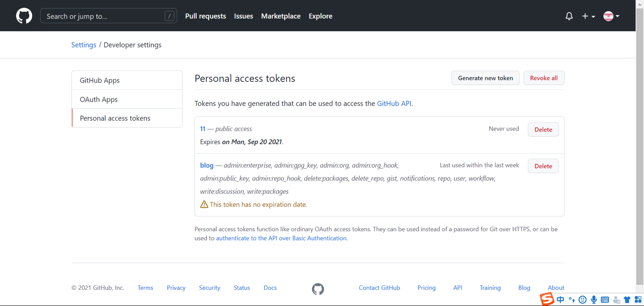Click the Sogou input method S logo

547,299
